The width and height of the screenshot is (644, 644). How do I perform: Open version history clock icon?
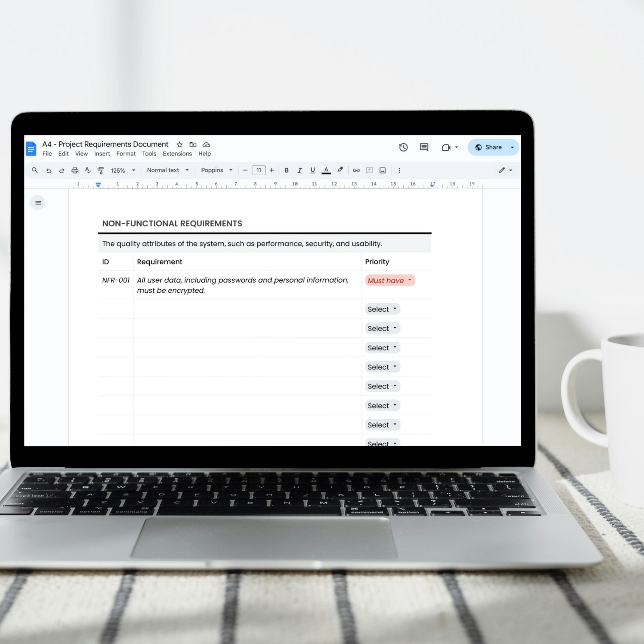[x=403, y=147]
